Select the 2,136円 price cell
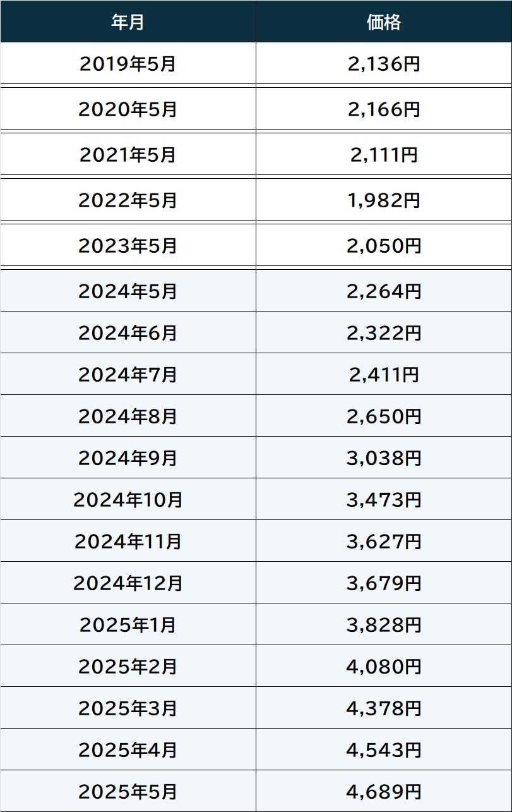 click(384, 64)
